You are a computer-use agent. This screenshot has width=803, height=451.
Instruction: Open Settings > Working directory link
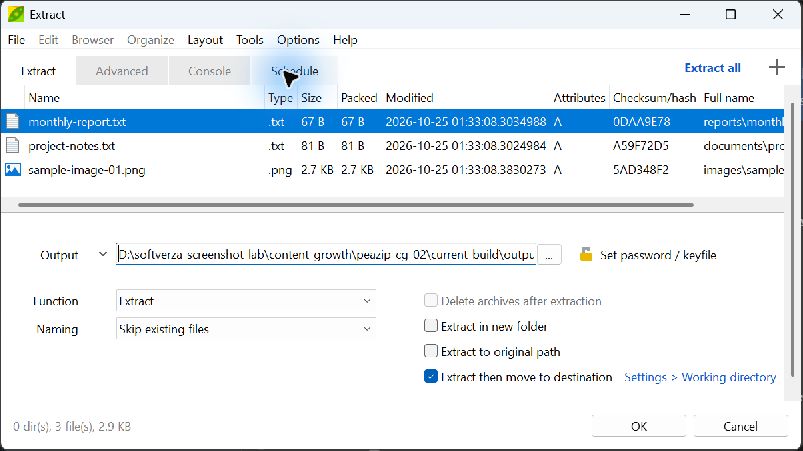pyautogui.click(x=700, y=377)
